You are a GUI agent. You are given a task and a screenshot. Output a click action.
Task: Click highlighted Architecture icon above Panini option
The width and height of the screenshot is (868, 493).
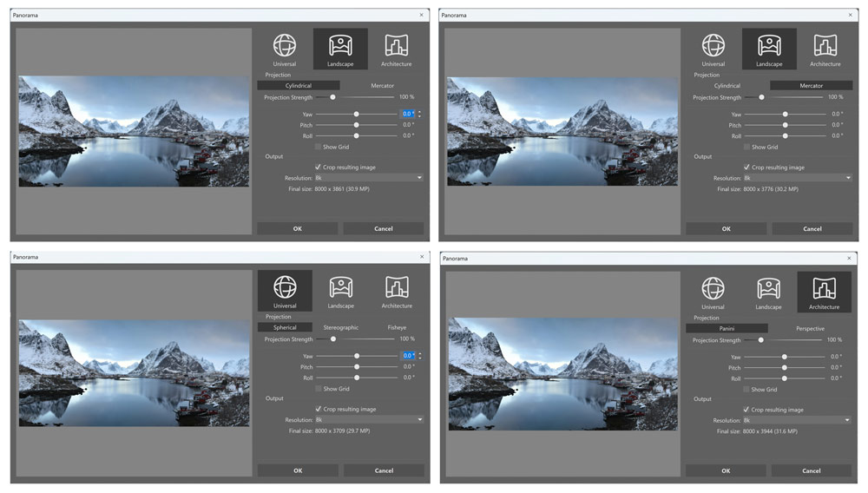pos(825,293)
